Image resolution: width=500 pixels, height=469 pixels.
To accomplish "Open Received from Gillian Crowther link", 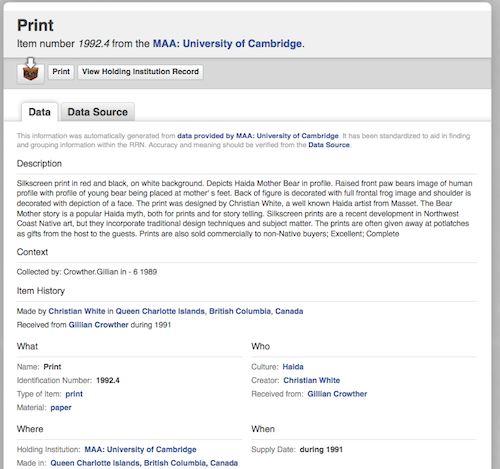I will point(337,394).
